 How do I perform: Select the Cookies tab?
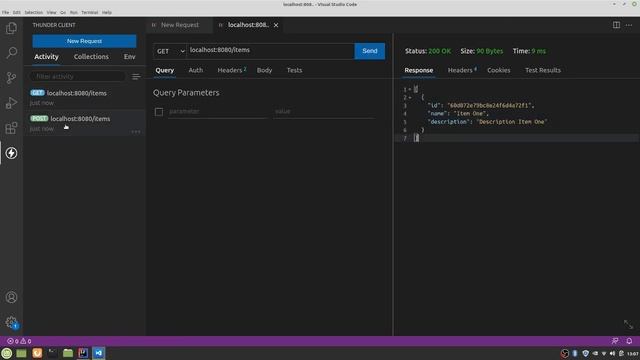(x=499, y=70)
